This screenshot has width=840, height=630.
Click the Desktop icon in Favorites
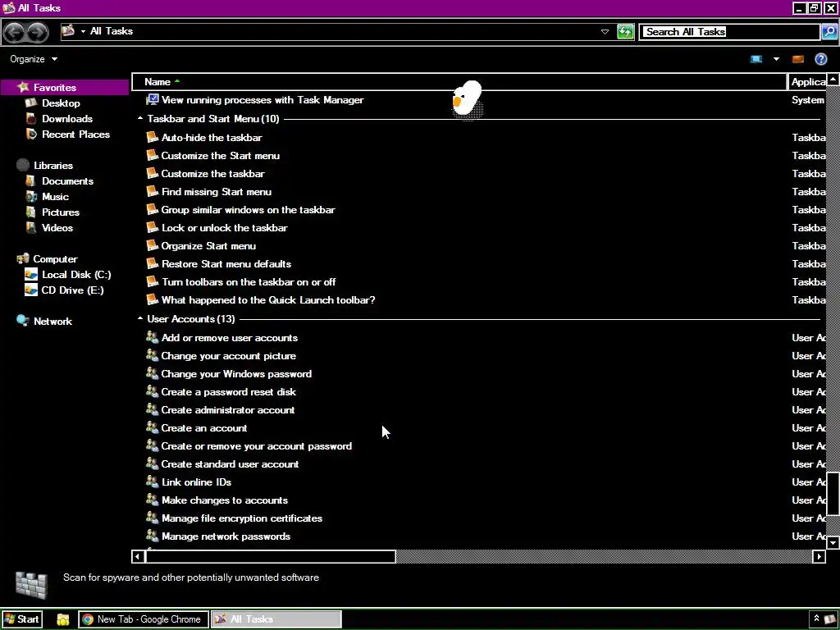click(x=32, y=103)
